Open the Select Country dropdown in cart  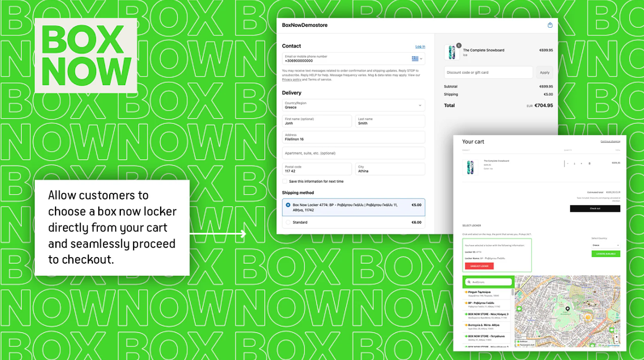click(x=606, y=245)
